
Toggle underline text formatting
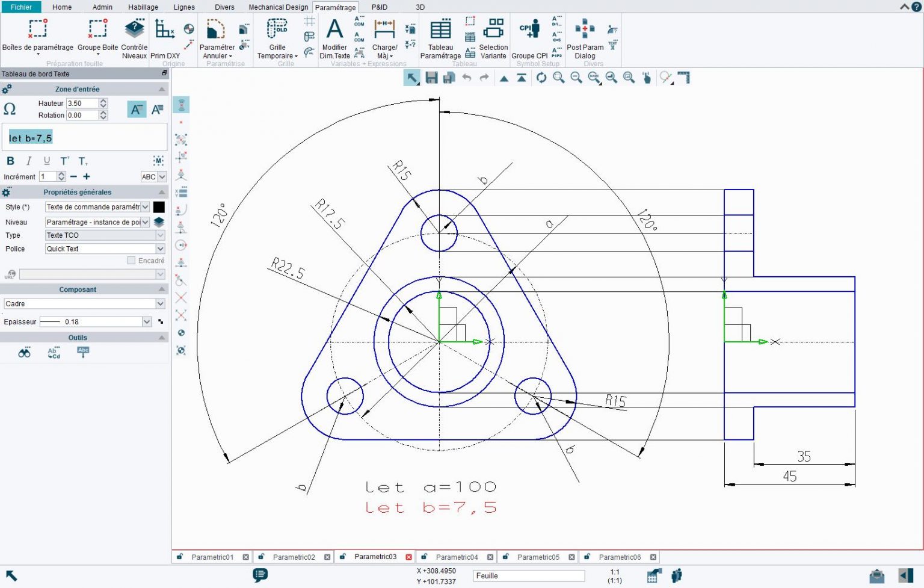point(47,161)
